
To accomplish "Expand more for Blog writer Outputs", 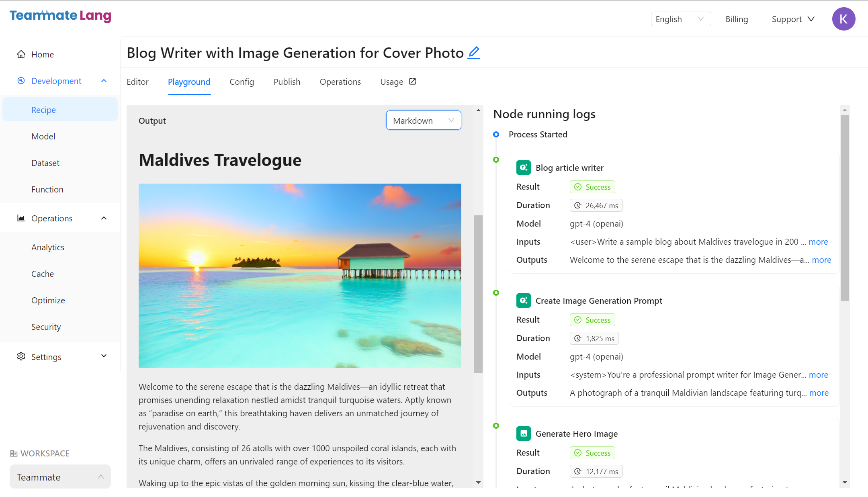I will click(x=821, y=260).
